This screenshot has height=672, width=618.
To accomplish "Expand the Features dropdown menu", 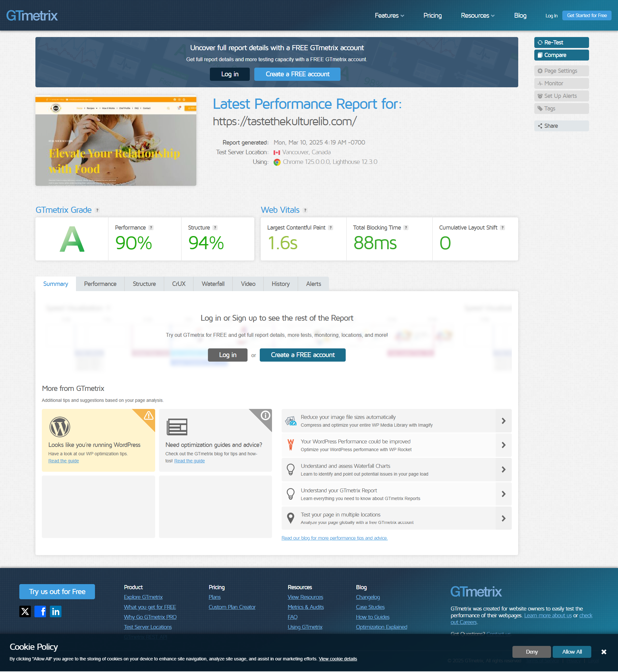I will coord(389,15).
